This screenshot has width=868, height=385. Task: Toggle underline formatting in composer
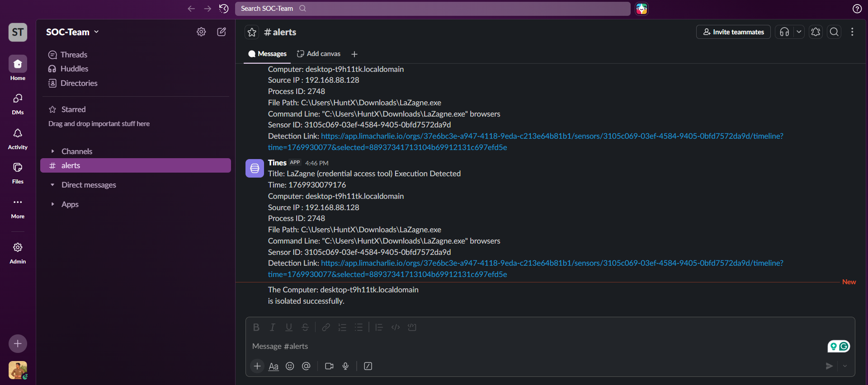289,327
